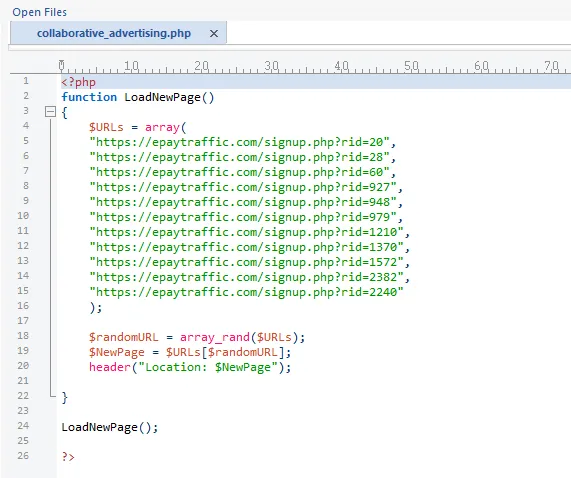Click the URL ending with rid=979
The height and width of the screenshot is (478, 571).
pyautogui.click(x=246, y=217)
